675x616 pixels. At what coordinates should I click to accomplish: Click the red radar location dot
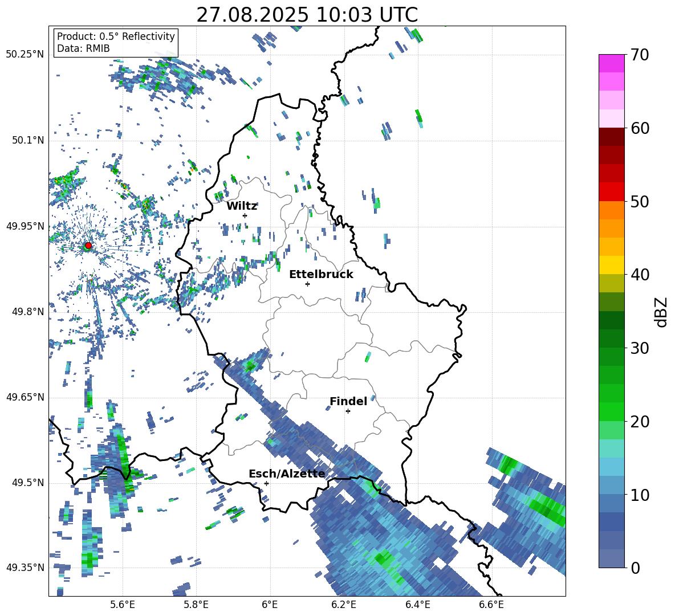88,246
